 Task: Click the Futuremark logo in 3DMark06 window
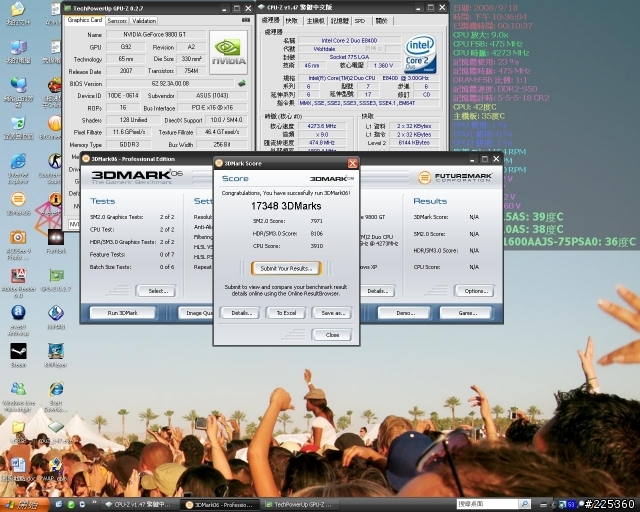click(456, 177)
